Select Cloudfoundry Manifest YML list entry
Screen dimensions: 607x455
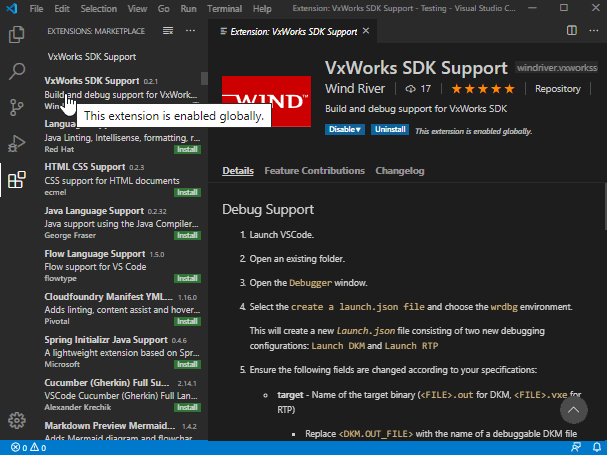(120, 309)
